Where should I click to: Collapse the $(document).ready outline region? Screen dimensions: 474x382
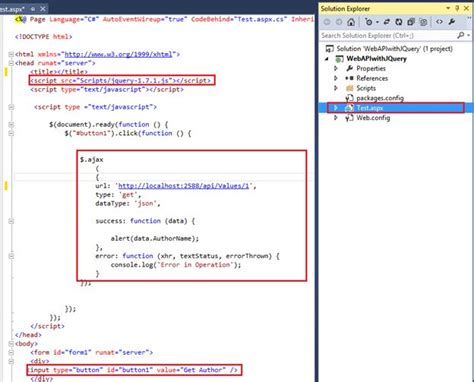coord(11,125)
